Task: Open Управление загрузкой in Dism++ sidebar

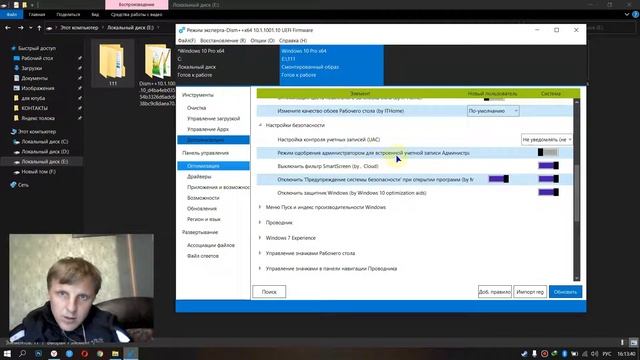Action: pos(213,119)
